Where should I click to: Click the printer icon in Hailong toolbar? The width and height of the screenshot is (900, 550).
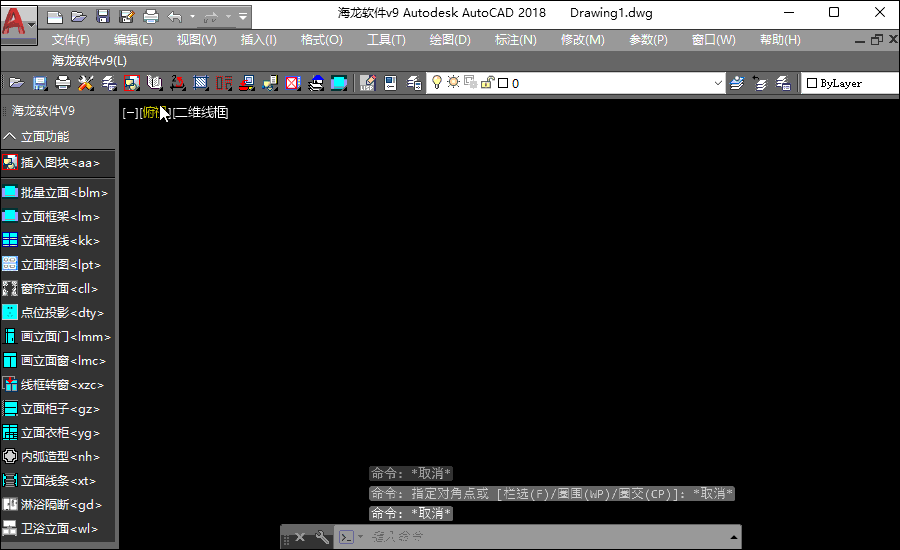(63, 83)
